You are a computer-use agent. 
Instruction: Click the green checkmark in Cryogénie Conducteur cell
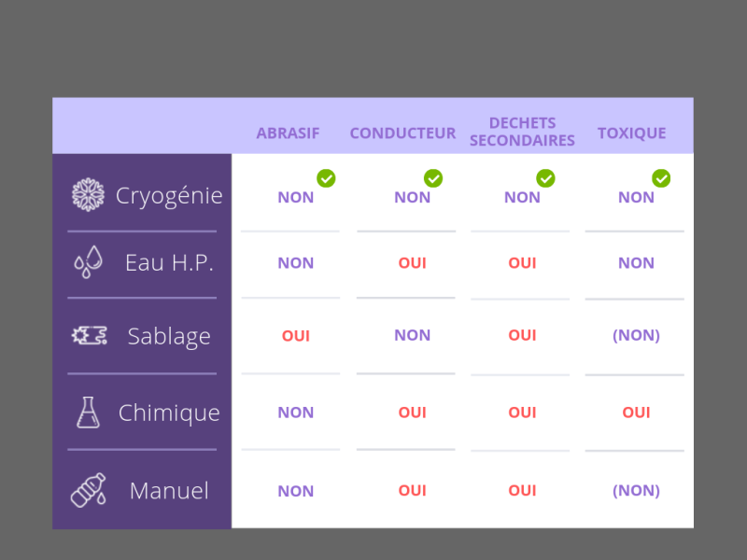click(x=433, y=178)
